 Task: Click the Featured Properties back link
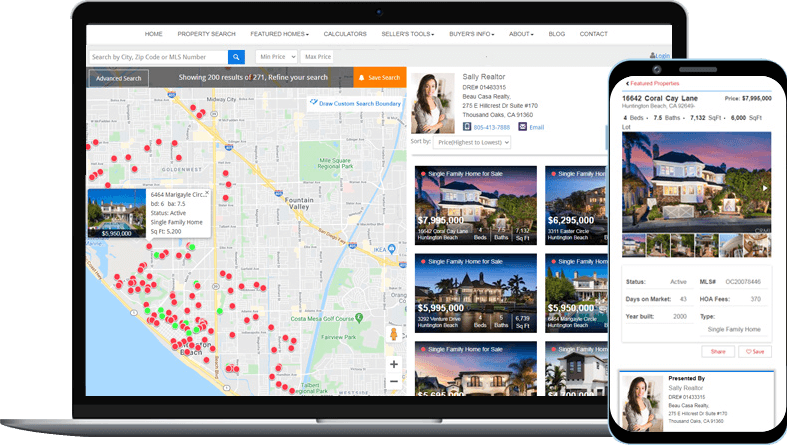point(650,83)
